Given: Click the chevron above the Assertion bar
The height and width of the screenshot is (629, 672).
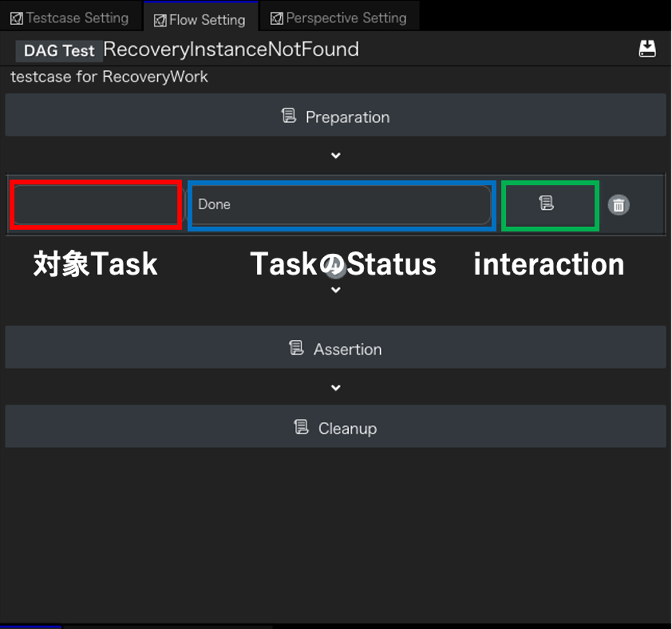Looking at the screenshot, I should 335,290.
